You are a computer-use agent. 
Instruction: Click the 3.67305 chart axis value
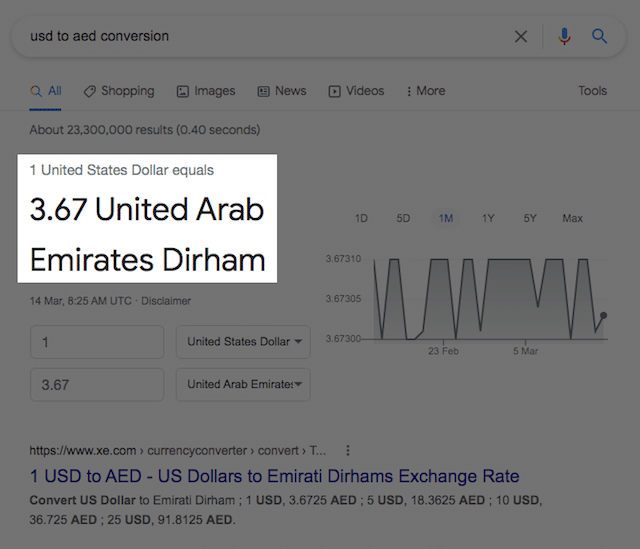click(x=343, y=299)
